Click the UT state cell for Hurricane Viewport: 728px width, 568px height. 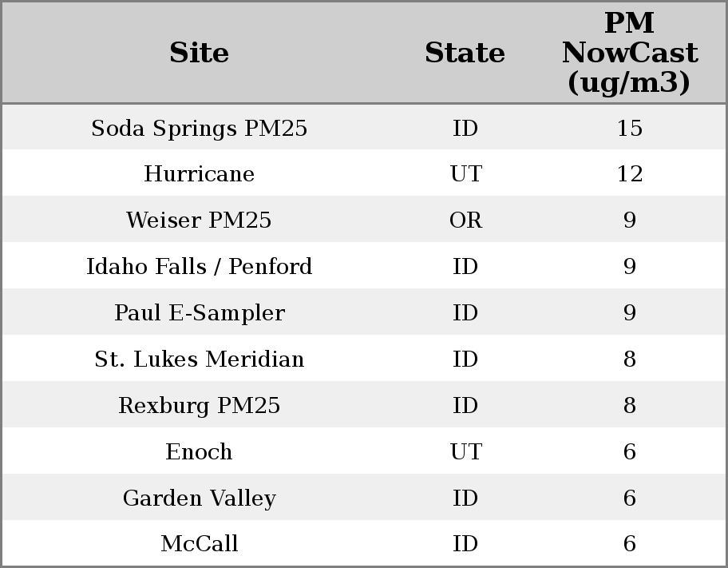[465, 174]
